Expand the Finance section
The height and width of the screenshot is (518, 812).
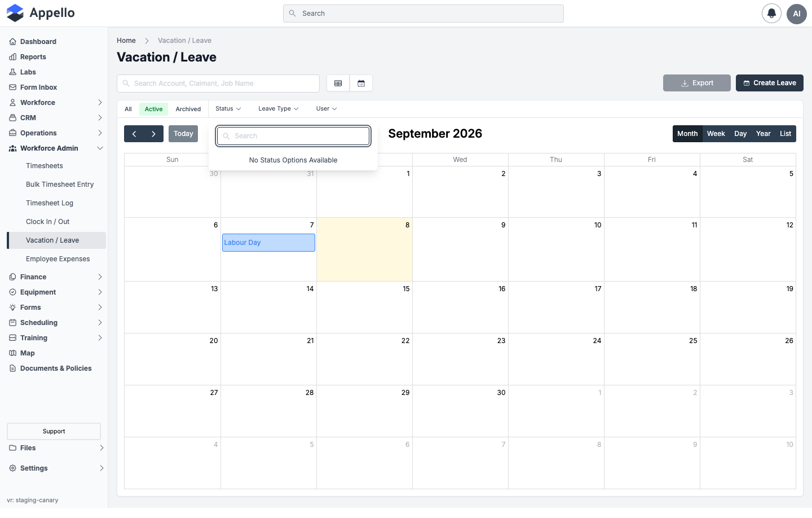tap(56, 277)
